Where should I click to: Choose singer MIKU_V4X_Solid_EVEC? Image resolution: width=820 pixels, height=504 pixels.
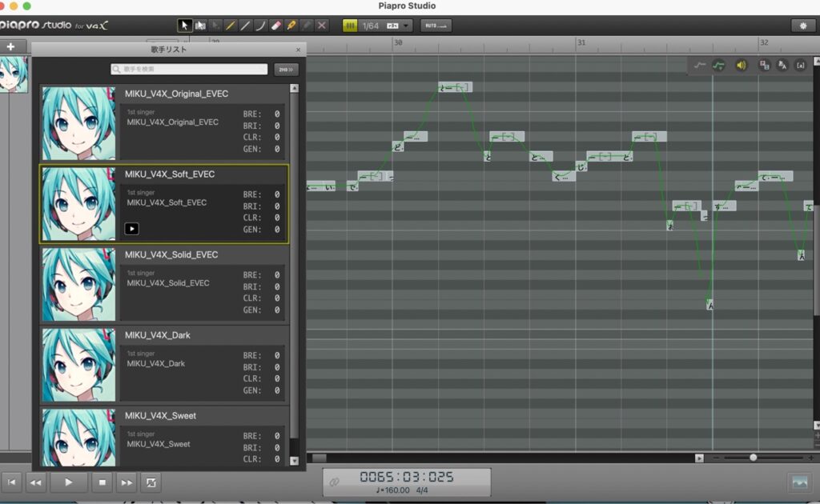tap(164, 284)
